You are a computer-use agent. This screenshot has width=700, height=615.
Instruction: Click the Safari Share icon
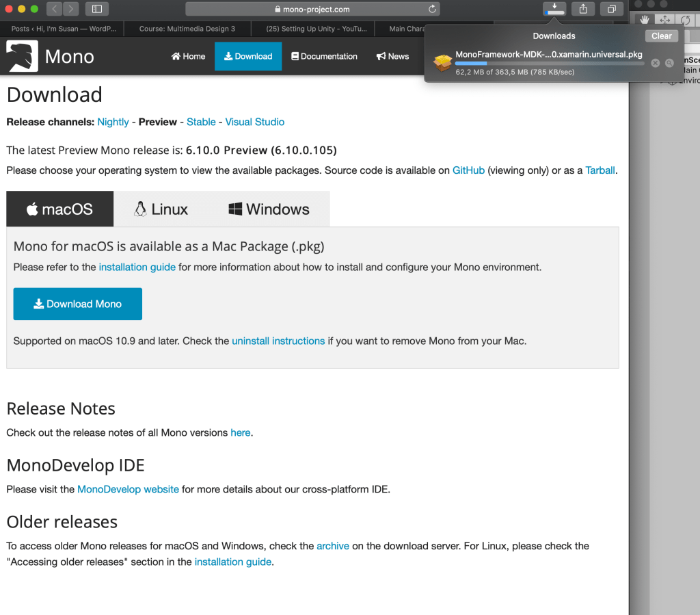pyautogui.click(x=583, y=9)
